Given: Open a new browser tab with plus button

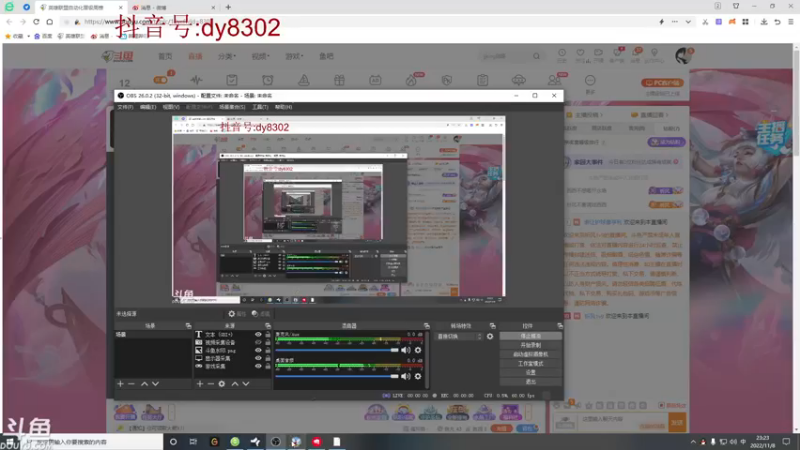Looking at the screenshot, I should (x=228, y=7).
